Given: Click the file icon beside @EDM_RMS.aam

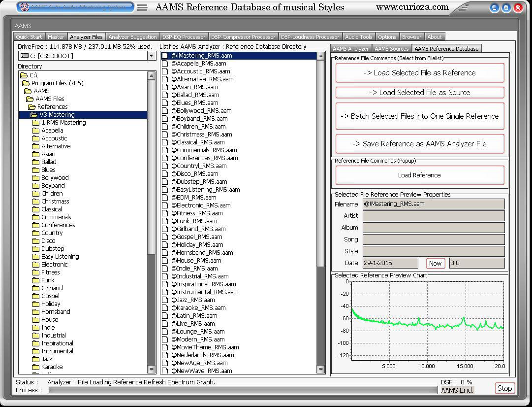Looking at the screenshot, I should 165,198.
